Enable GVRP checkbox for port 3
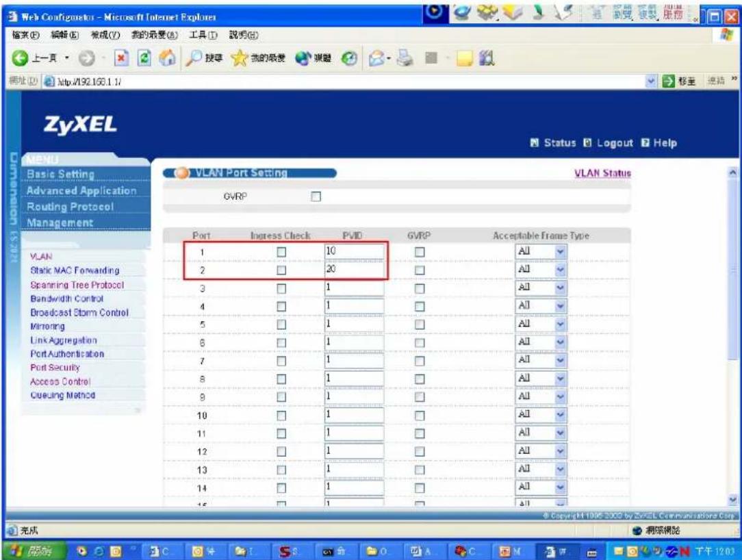Image resolution: width=742 pixels, height=560 pixels. click(420, 288)
